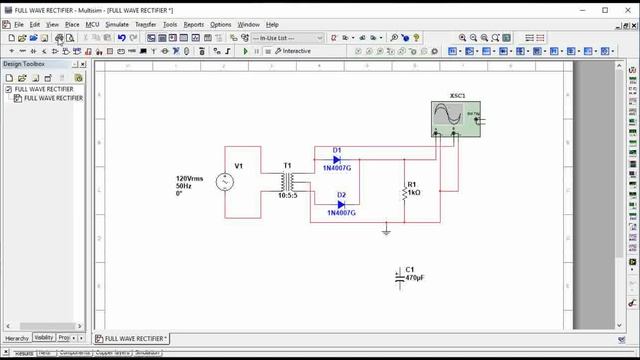Screen dimensions: 640x360
Task: Open the Reports menu
Action: (193, 25)
